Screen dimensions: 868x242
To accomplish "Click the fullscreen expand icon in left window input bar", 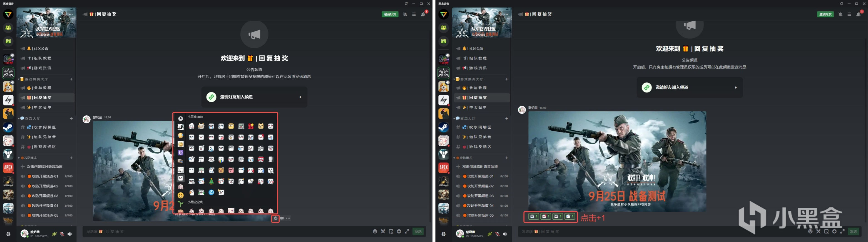I will coord(407,231).
